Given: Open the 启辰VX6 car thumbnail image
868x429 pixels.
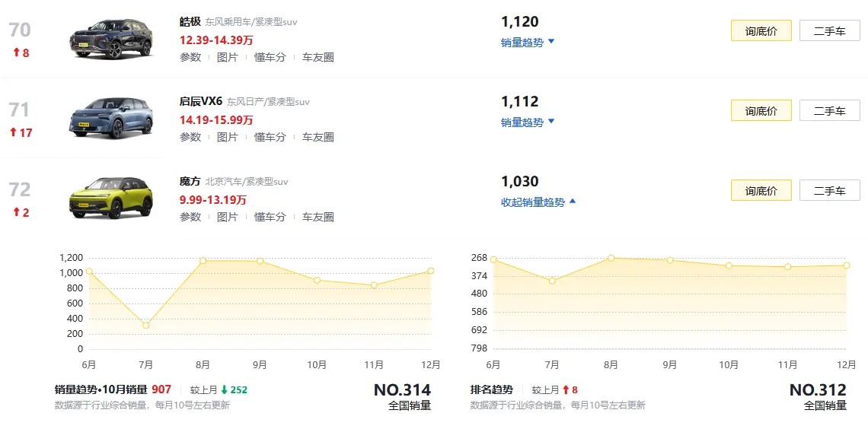Looking at the screenshot, I should [x=110, y=118].
